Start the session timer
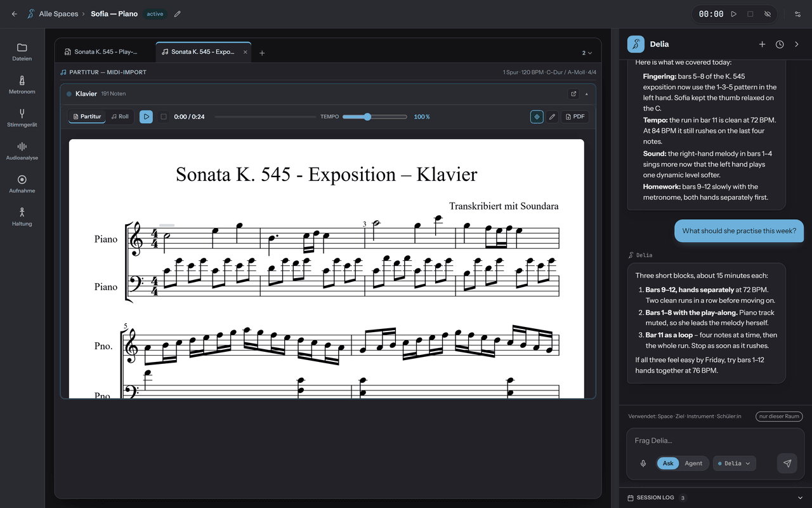Screen dimensions: 812x508 pyautogui.click(x=734, y=14)
